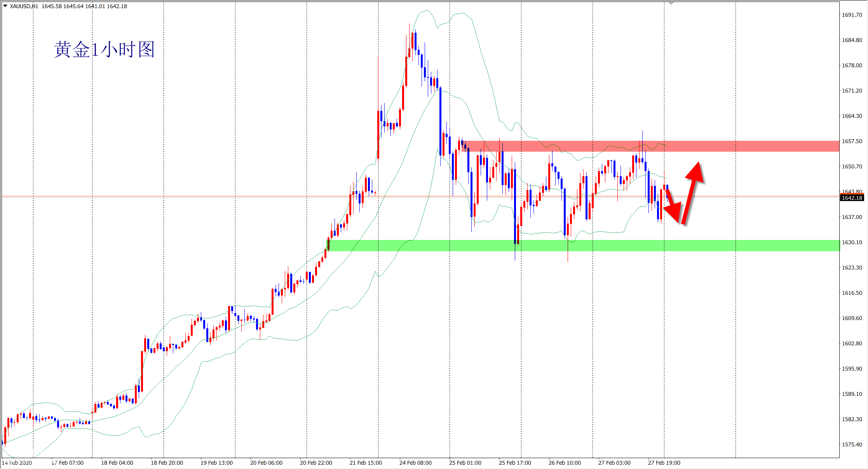This screenshot has height=469, width=868.
Task: Click the 18 Feb 04:00 time label
Action: [x=117, y=463]
